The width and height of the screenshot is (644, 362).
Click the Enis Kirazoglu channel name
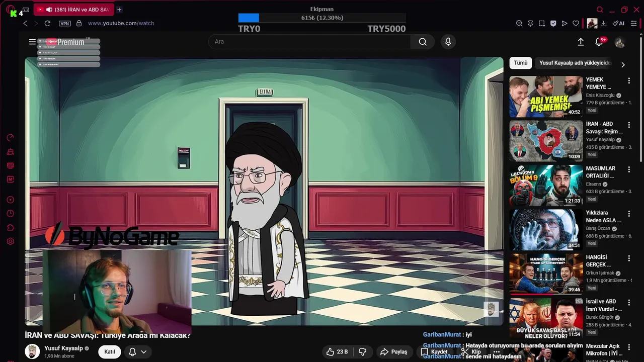(600, 96)
